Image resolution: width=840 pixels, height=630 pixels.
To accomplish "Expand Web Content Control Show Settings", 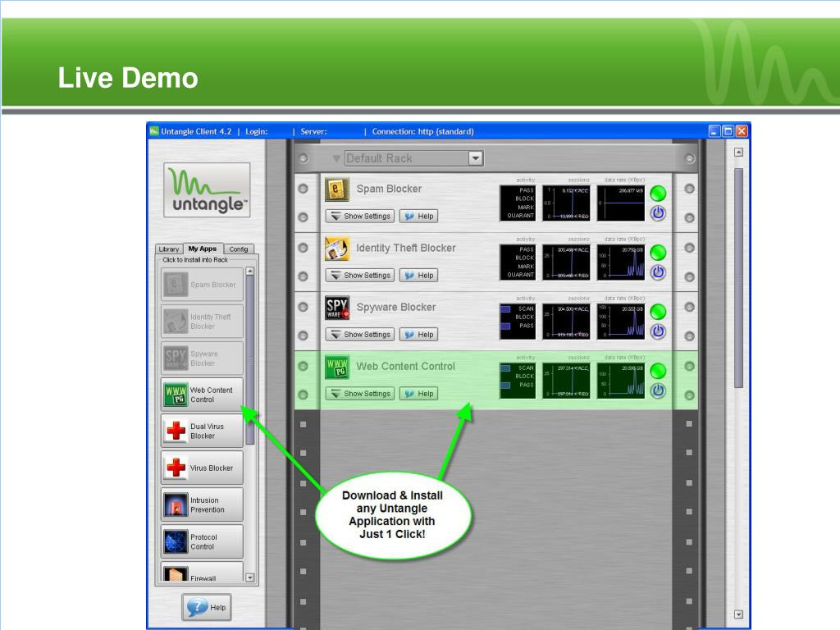I will tap(360, 393).
